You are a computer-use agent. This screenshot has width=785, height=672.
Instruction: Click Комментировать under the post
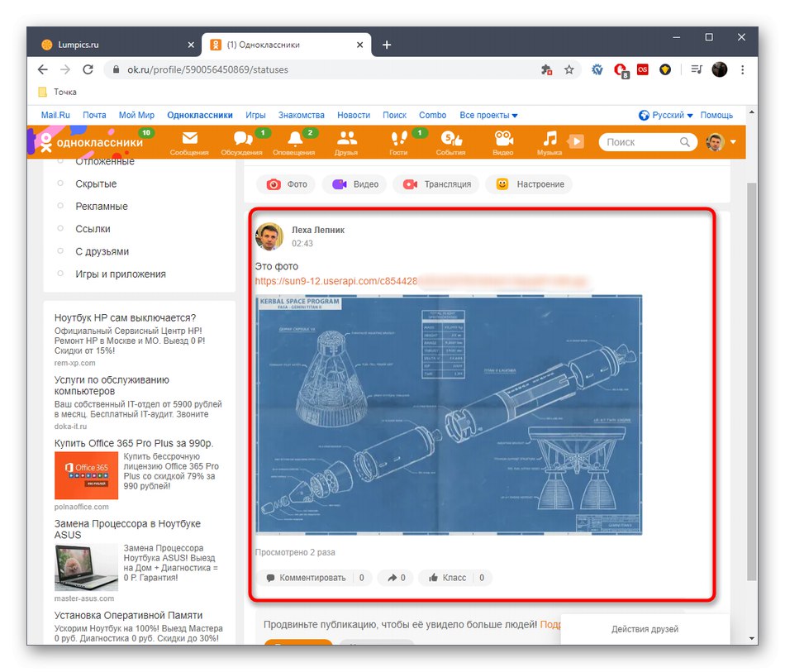(x=306, y=578)
